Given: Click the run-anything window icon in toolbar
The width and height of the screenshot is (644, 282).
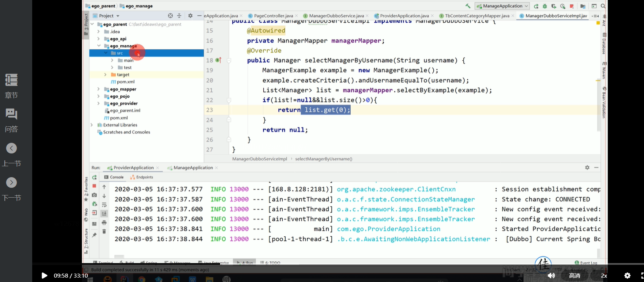Looking at the screenshot, I should click(x=594, y=6).
